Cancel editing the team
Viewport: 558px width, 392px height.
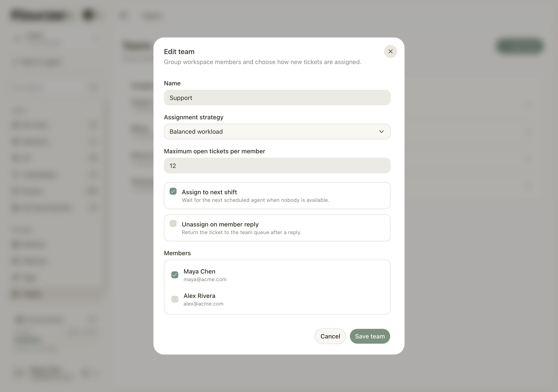(330, 336)
